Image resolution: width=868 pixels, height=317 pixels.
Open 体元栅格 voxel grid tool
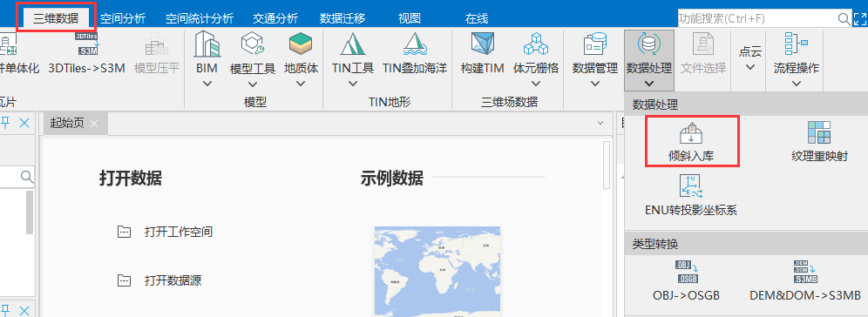535,54
